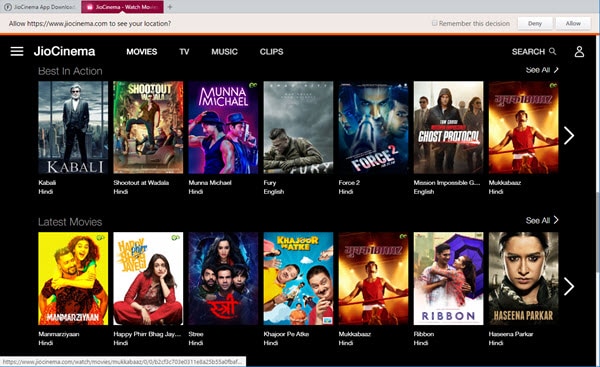Open the Kabali movie poster

click(73, 127)
